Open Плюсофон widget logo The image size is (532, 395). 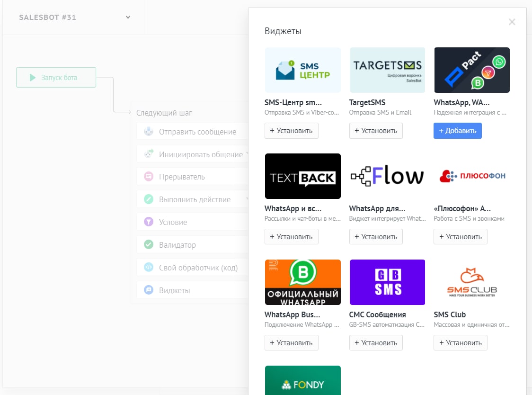click(x=472, y=176)
